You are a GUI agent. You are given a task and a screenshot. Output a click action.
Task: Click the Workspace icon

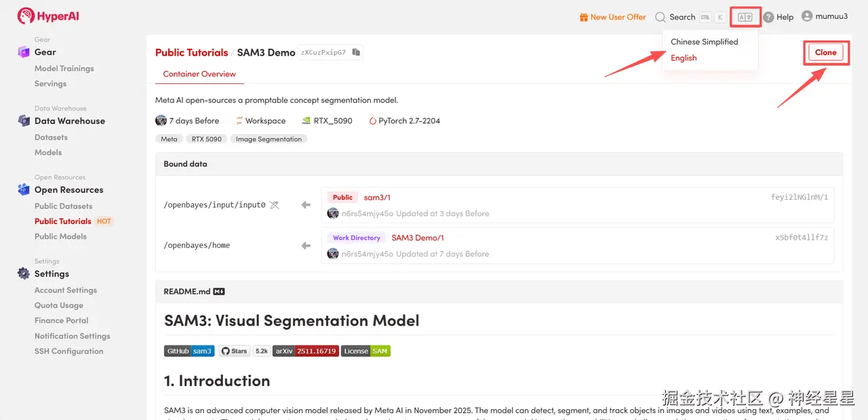(x=239, y=121)
